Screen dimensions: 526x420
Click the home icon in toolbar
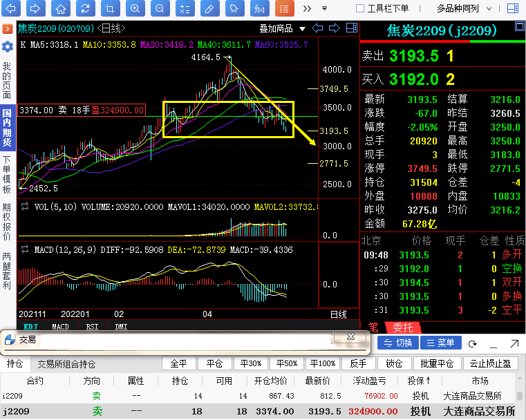tap(61, 9)
